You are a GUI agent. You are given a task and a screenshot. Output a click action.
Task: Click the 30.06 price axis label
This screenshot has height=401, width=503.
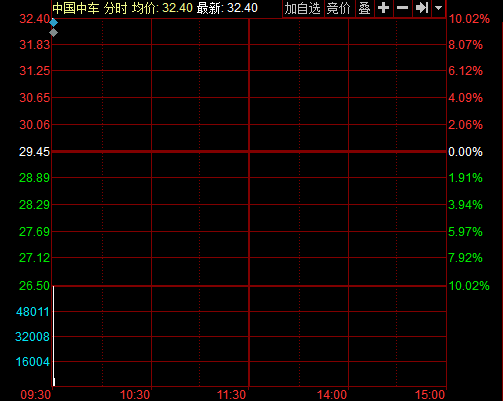[x=35, y=125]
